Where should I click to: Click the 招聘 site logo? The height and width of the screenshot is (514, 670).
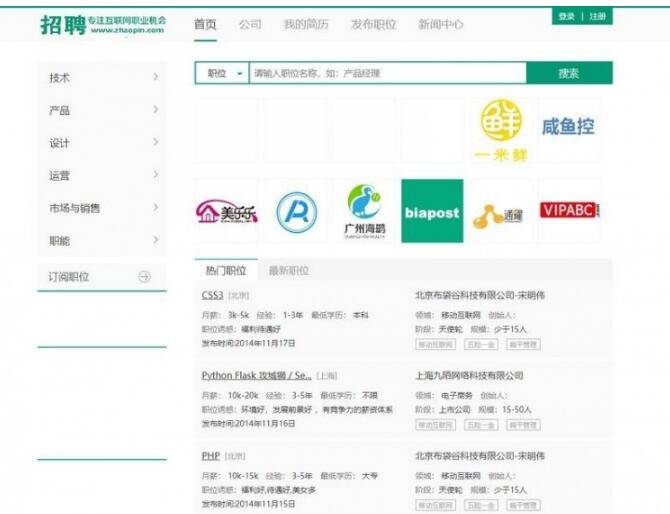pyautogui.click(x=63, y=24)
